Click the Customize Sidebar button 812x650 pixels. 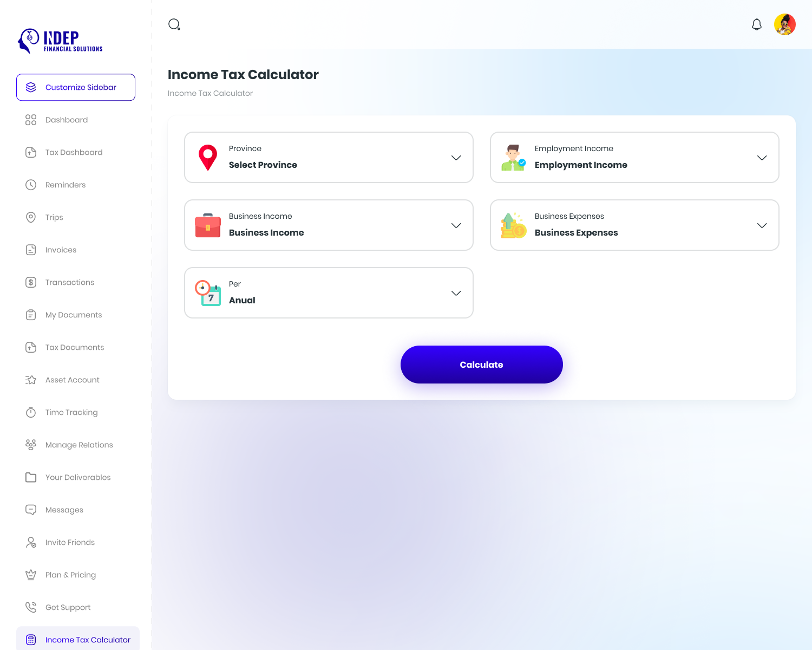pos(76,87)
